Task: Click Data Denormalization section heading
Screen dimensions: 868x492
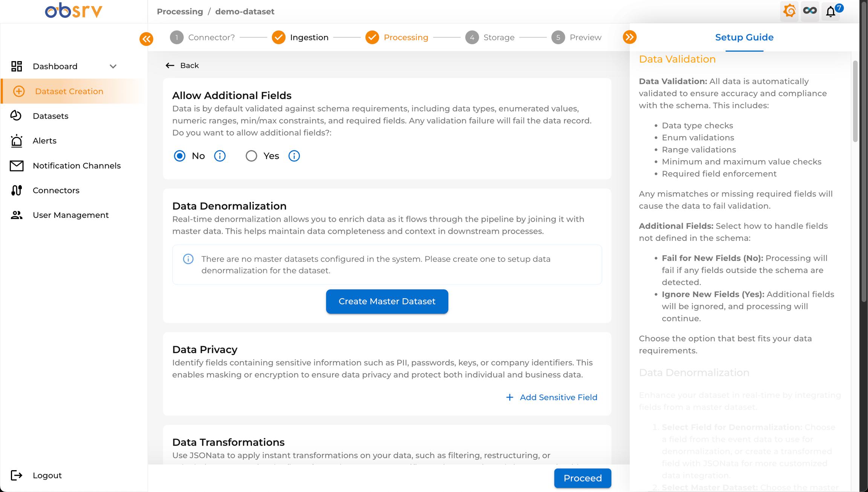Action: coord(229,206)
